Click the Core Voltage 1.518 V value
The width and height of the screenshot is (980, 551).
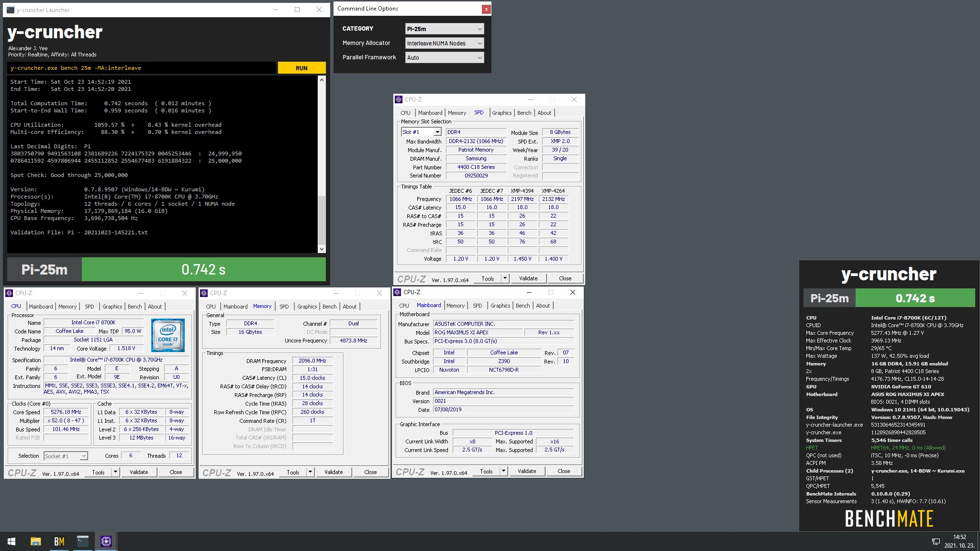pos(126,348)
